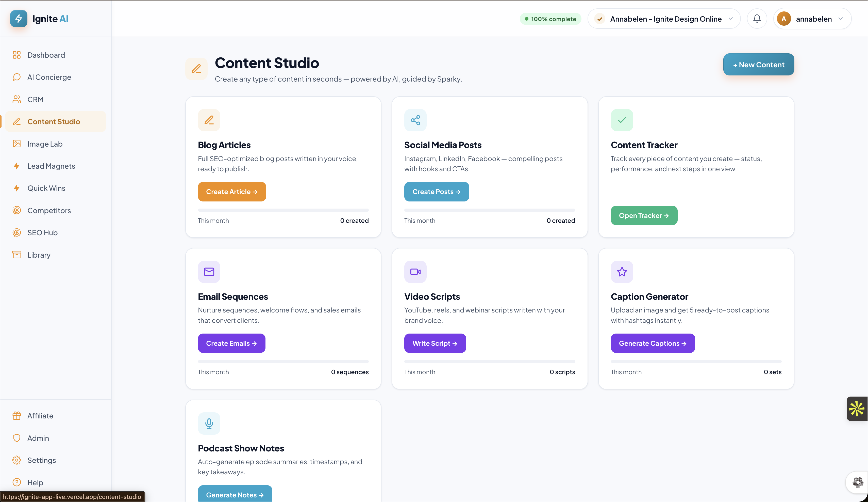Click the Email Sequences envelope icon
The image size is (868, 502).
[x=209, y=272]
